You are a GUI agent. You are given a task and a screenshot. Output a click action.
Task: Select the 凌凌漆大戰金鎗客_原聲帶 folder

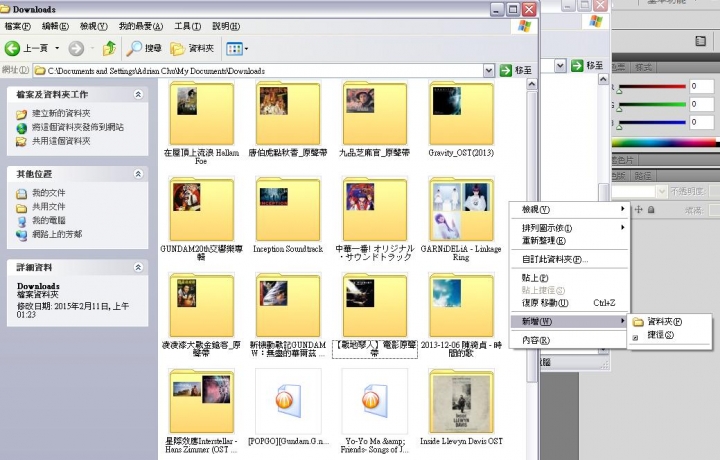[201, 306]
